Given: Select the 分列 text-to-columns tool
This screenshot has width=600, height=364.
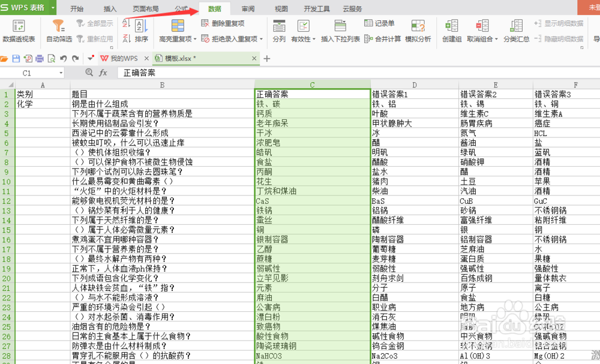Looking at the screenshot, I should tap(278, 30).
